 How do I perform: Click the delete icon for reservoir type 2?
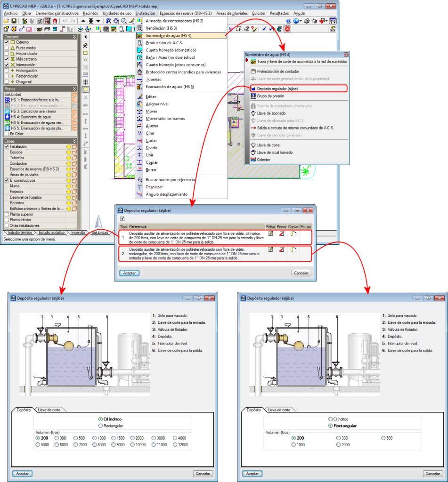click(282, 249)
